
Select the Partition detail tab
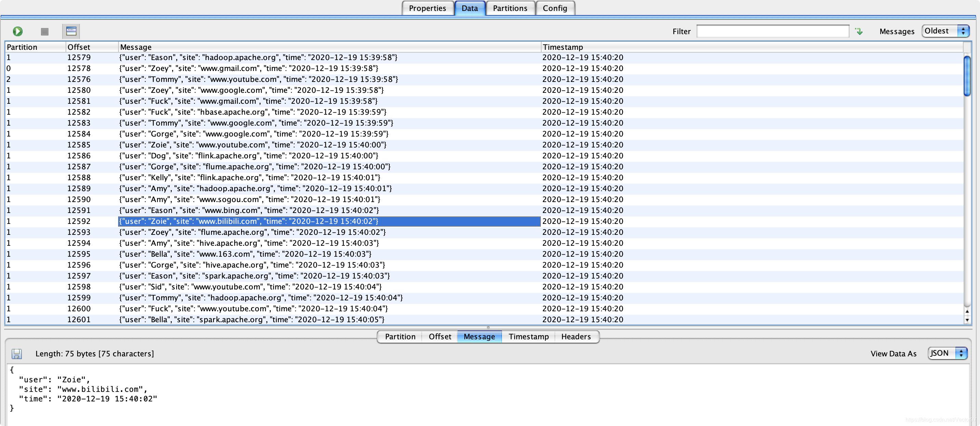400,337
